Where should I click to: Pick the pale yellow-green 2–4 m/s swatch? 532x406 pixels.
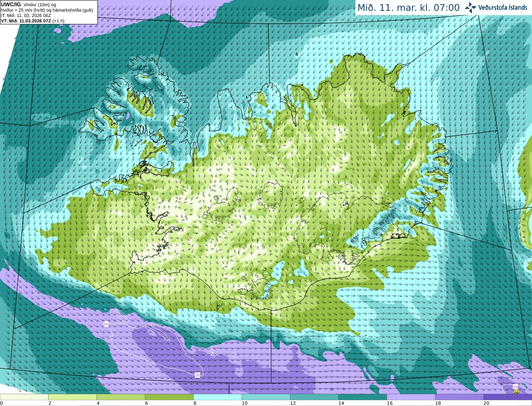click(x=72, y=397)
